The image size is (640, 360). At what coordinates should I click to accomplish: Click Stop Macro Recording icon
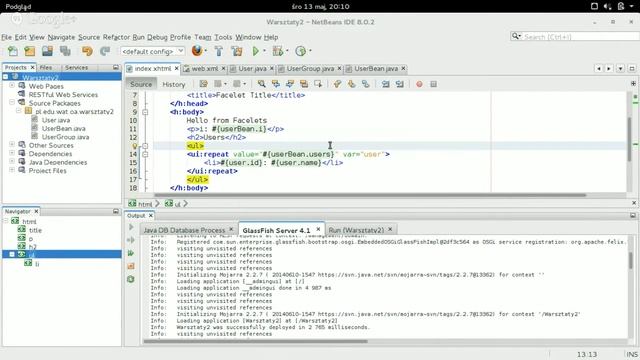click(x=433, y=84)
